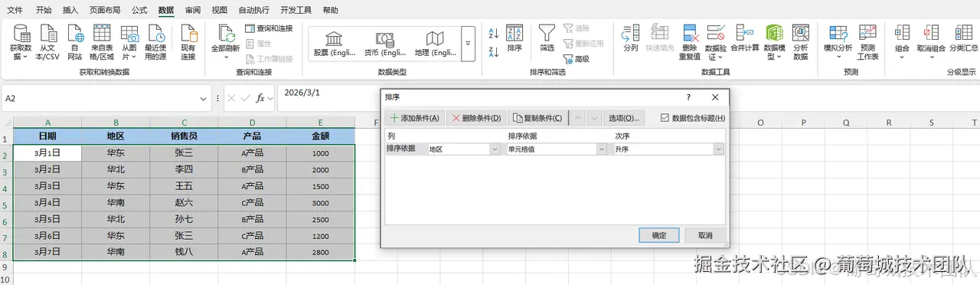This screenshot has width=980, height=285.
Task: Select the 销售员 header cell
Action: [184, 136]
